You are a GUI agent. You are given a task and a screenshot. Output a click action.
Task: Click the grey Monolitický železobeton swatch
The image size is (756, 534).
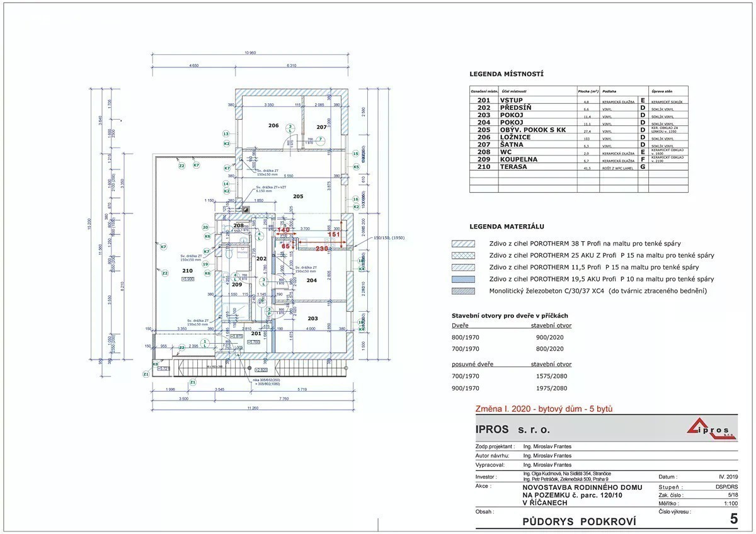(467, 290)
